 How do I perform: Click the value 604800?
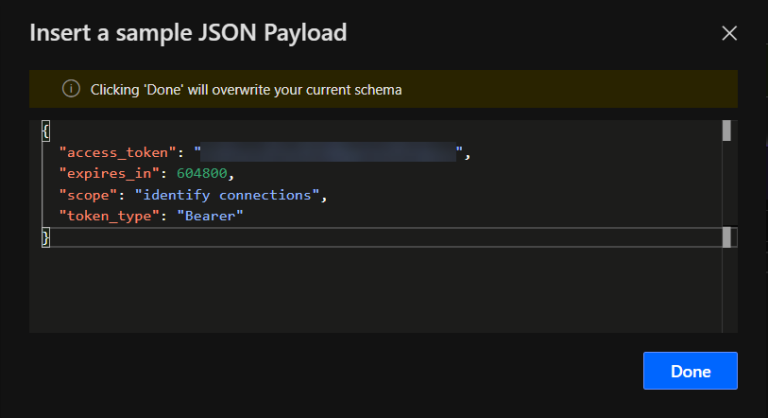click(202, 173)
